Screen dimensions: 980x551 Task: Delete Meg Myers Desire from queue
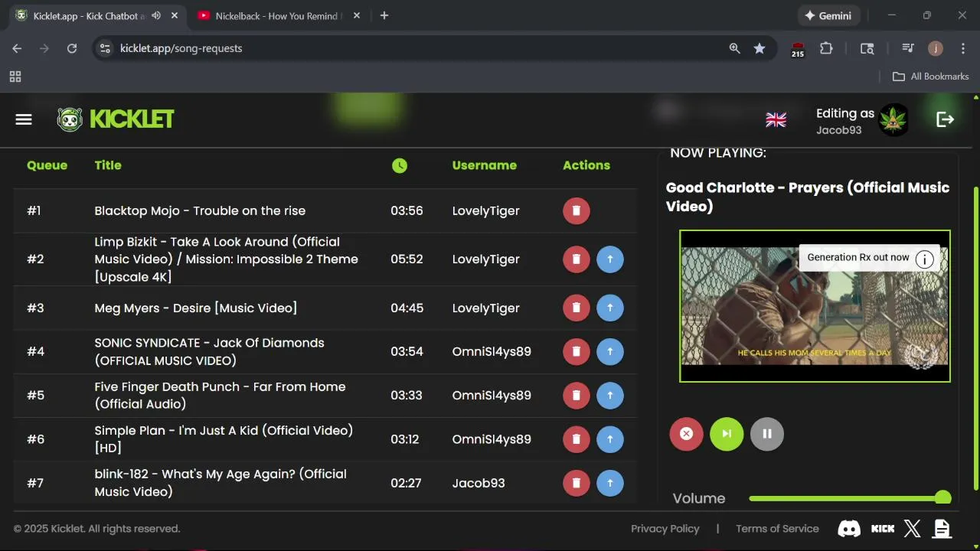(577, 308)
